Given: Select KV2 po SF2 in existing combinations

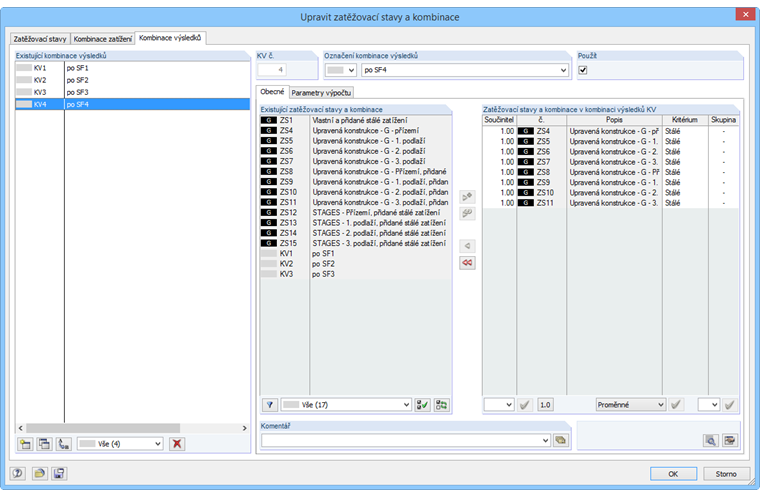Looking at the screenshot, I should [132, 80].
